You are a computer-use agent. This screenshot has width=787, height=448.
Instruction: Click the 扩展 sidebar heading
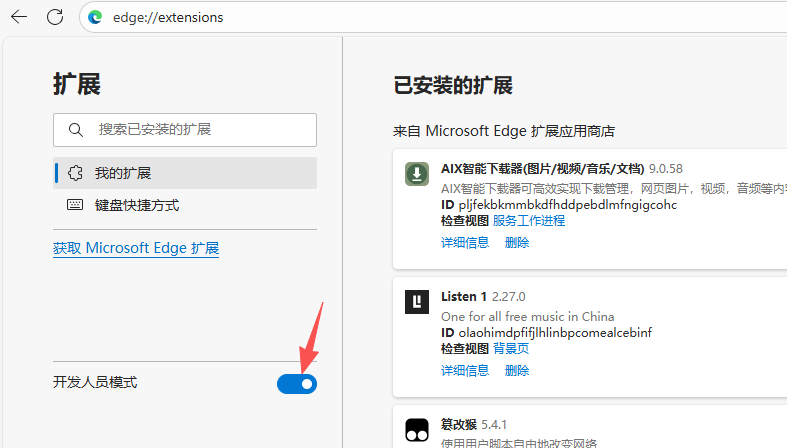(77, 84)
